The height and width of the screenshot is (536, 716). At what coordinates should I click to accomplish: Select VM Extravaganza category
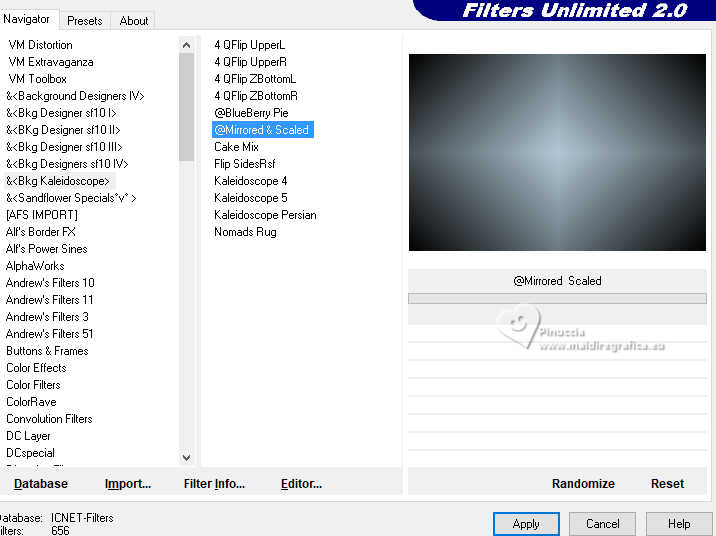point(51,62)
